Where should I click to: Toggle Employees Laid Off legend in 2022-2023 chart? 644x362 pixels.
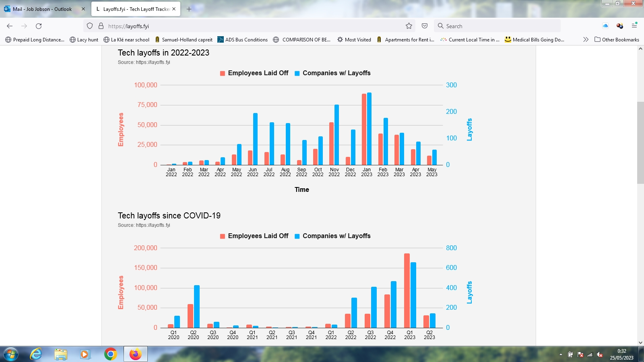click(254, 73)
